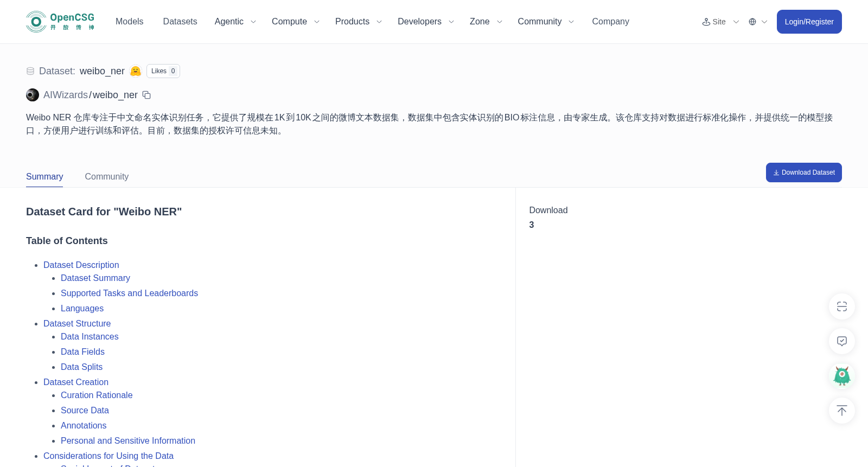
Task: Open the Company nav item
Action: coord(610,22)
